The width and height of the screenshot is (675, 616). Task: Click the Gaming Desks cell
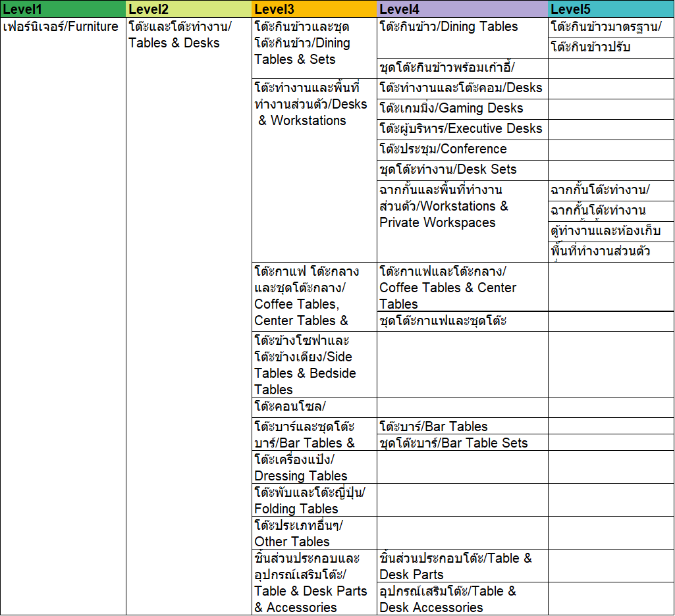[x=462, y=109]
